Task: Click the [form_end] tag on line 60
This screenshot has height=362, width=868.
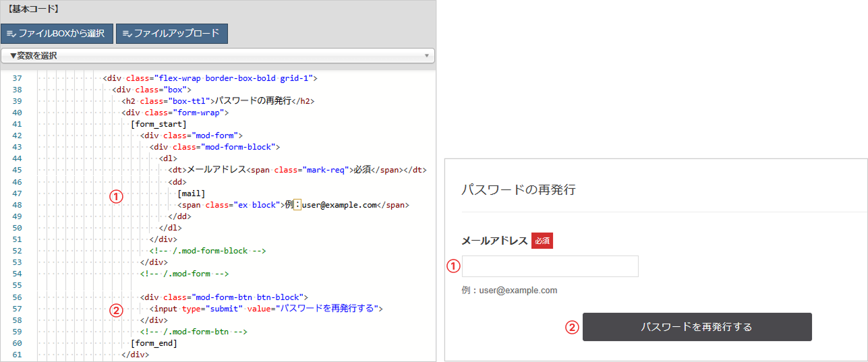Action: [x=154, y=343]
